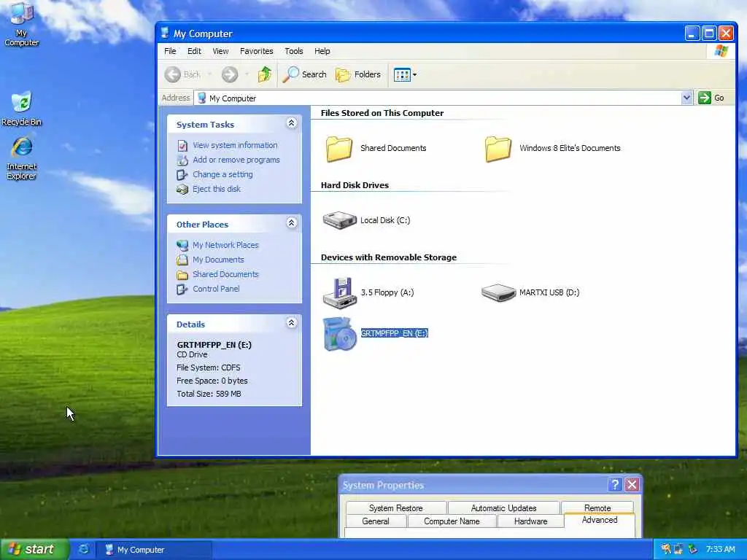Viewport: 747px width, 560px height.
Task: Click Change a setting link
Action: pos(222,174)
